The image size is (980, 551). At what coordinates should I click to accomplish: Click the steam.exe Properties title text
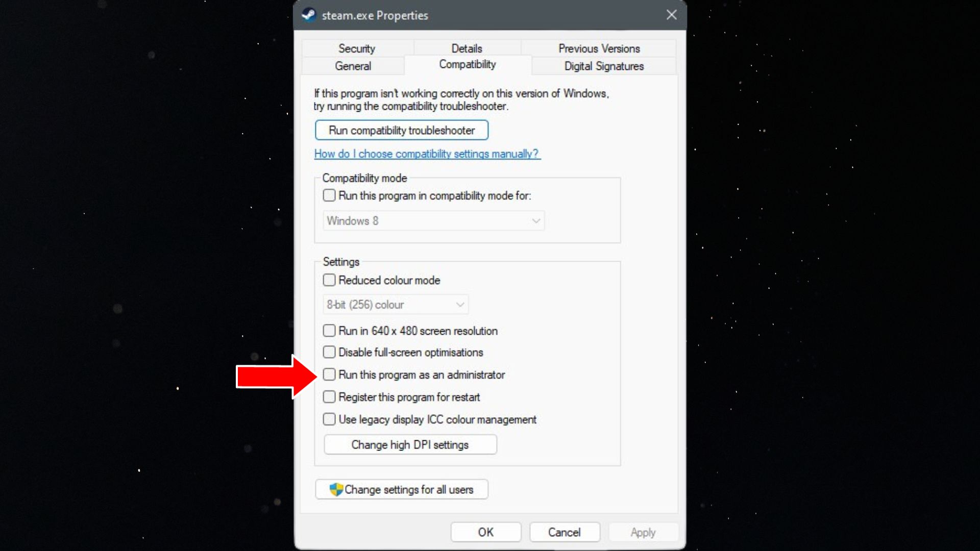coord(375,15)
